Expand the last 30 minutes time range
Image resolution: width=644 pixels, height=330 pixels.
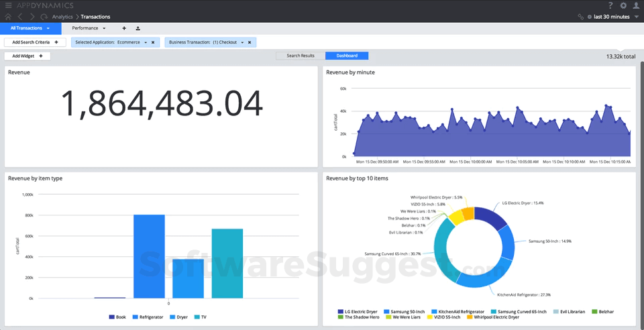coord(637,17)
